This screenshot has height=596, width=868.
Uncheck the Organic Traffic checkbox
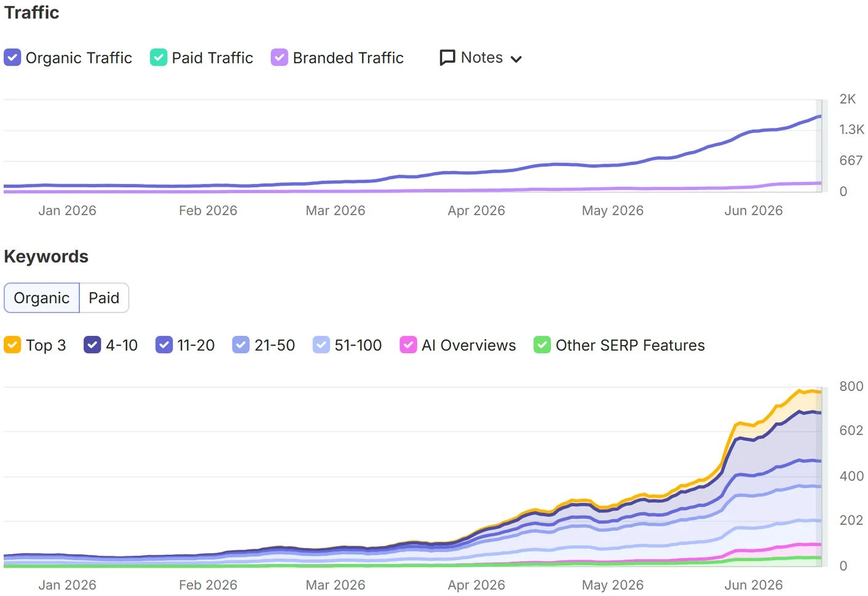[12, 58]
